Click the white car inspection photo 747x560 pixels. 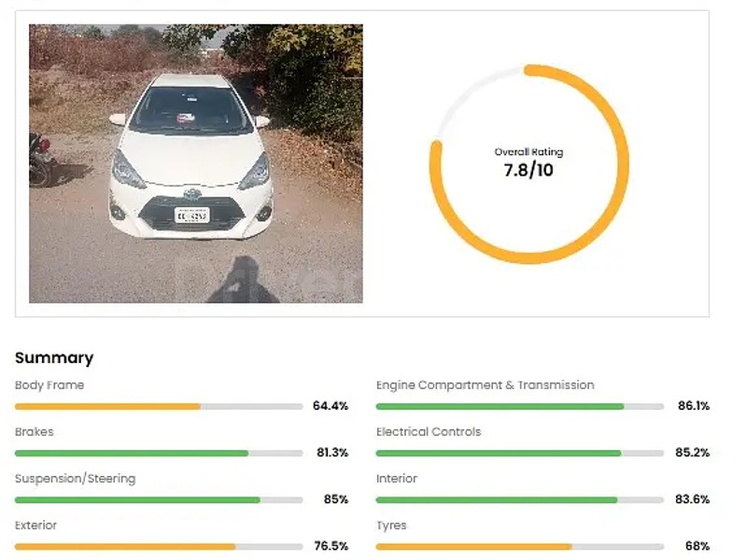coord(196,163)
